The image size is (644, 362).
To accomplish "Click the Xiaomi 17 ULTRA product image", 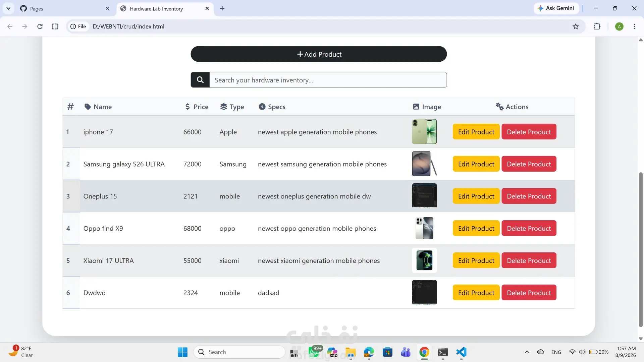I will point(424,260).
